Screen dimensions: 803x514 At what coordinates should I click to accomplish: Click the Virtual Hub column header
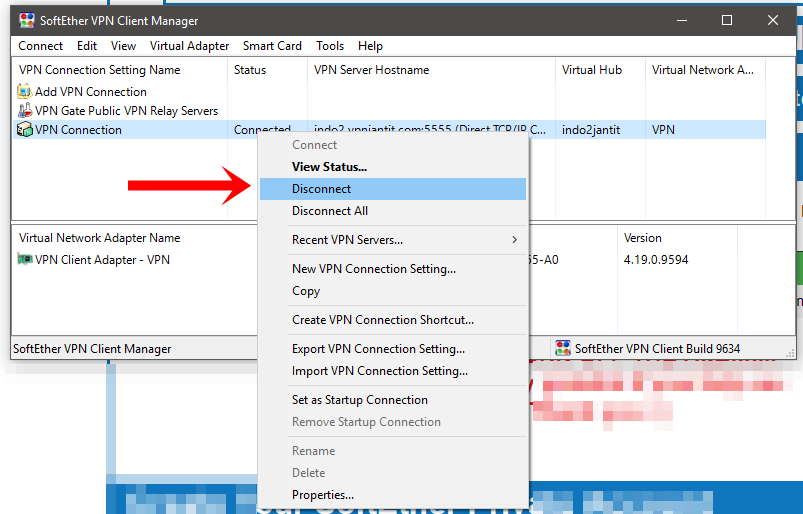pyautogui.click(x=600, y=70)
